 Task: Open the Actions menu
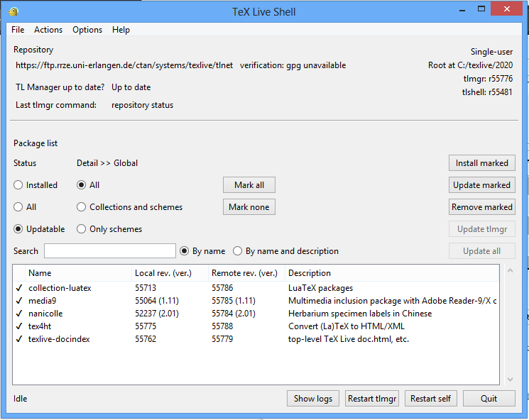48,30
